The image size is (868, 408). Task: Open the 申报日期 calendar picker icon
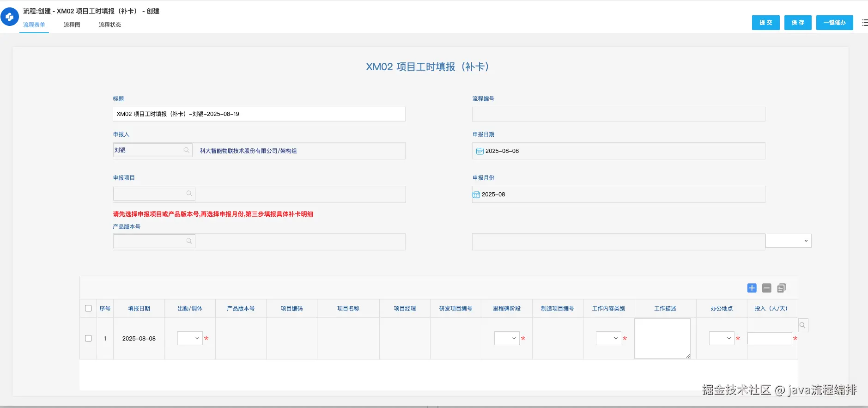(480, 151)
